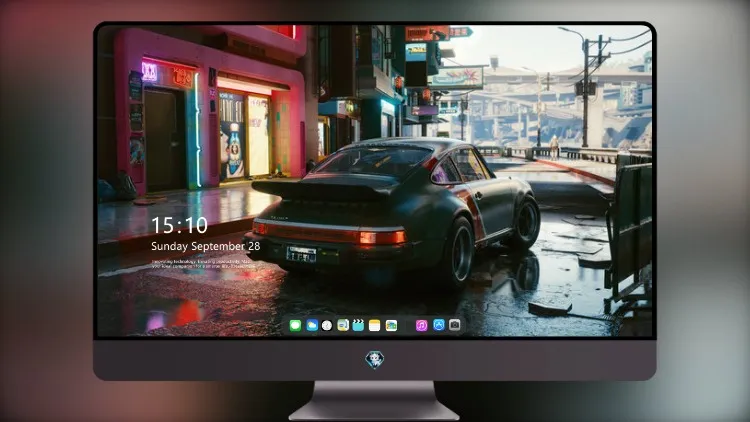750x422 pixels.
Task: Open the photo gallery dock icon
Action: pos(391,326)
